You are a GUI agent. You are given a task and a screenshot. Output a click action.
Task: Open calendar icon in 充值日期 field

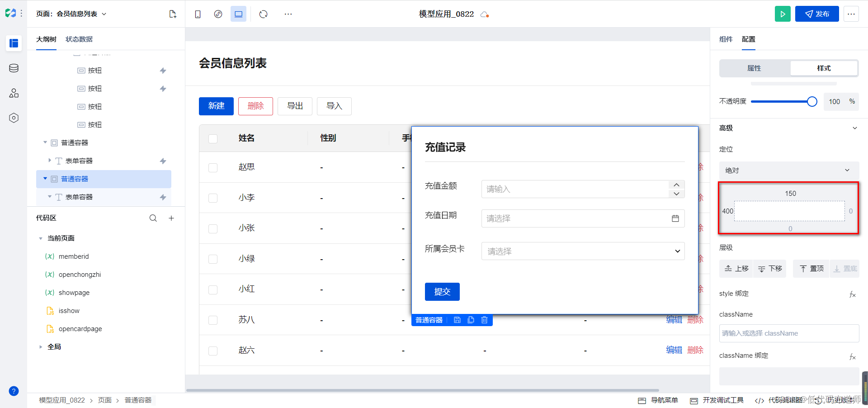coord(675,218)
